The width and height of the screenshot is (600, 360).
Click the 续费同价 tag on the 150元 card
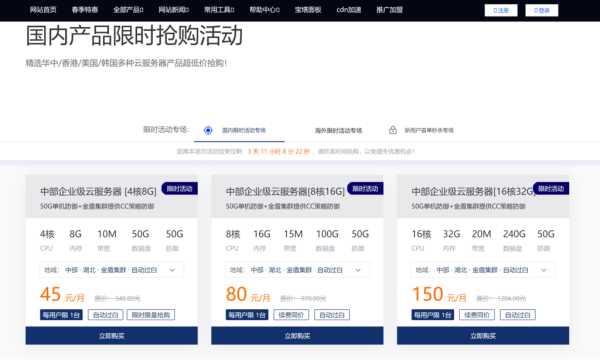coord(477,315)
